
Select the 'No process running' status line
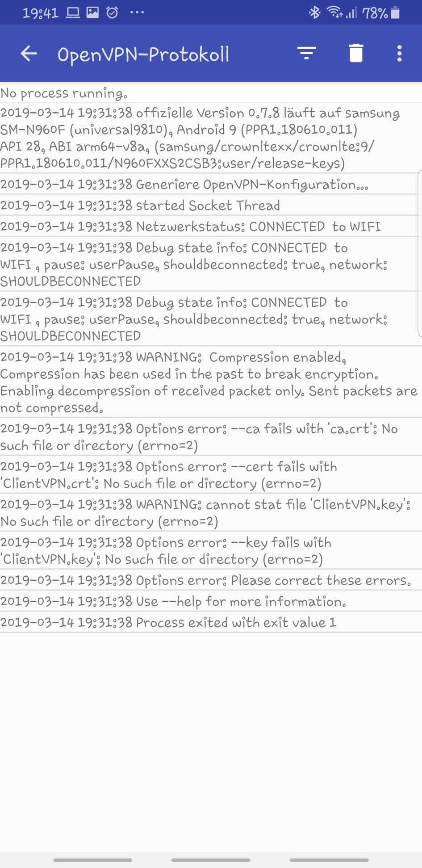(211, 93)
